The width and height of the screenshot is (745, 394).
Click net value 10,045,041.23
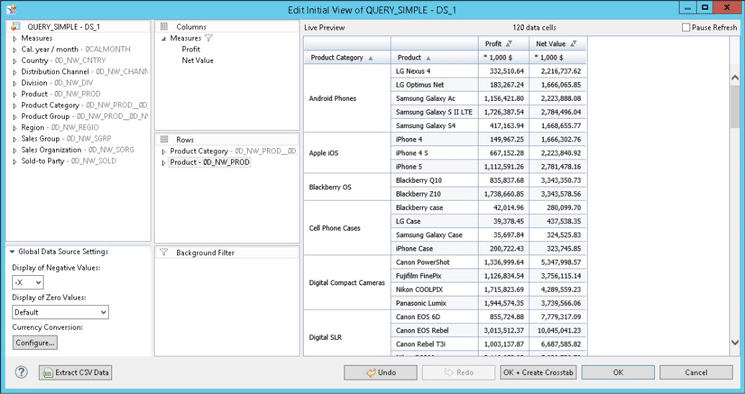pyautogui.click(x=558, y=330)
